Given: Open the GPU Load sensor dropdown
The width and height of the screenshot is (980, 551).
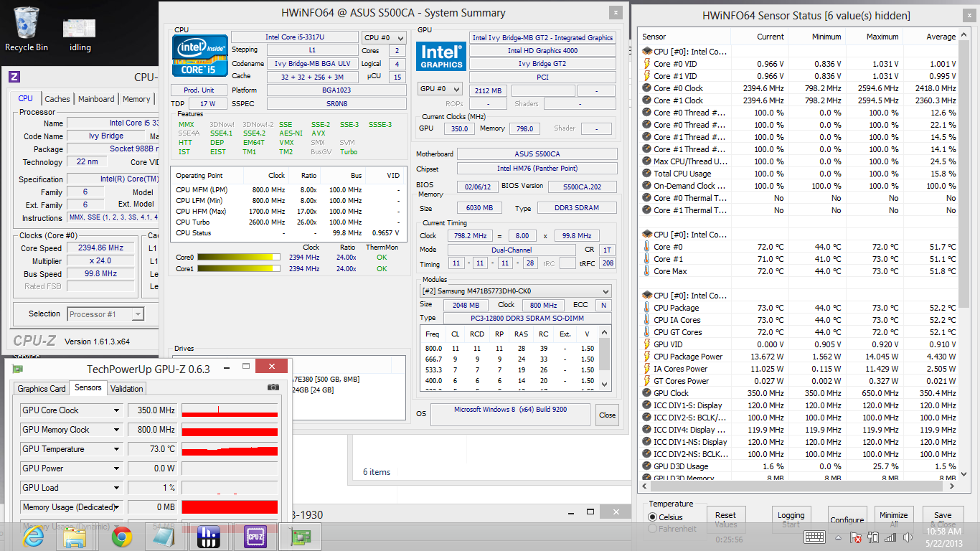Looking at the screenshot, I should click(x=72, y=488).
